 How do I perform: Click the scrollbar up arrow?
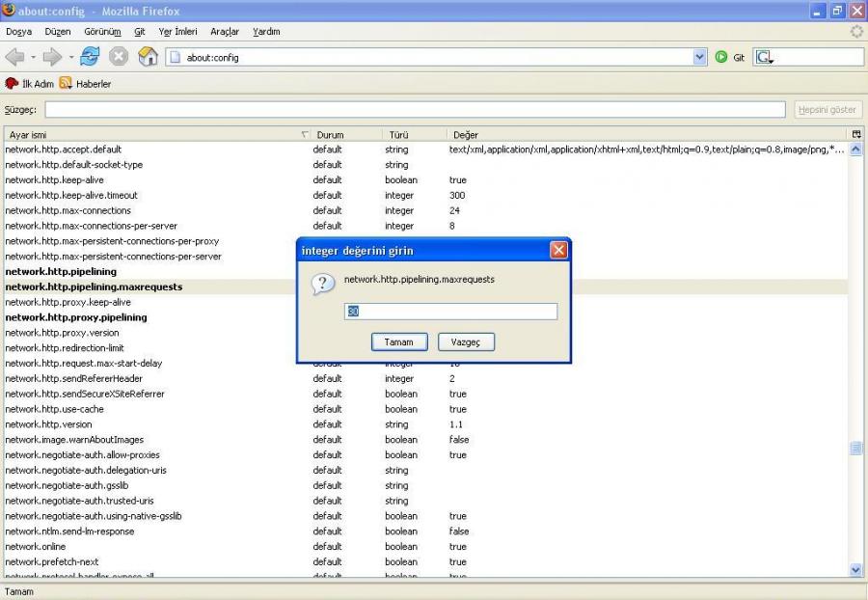[x=855, y=150]
